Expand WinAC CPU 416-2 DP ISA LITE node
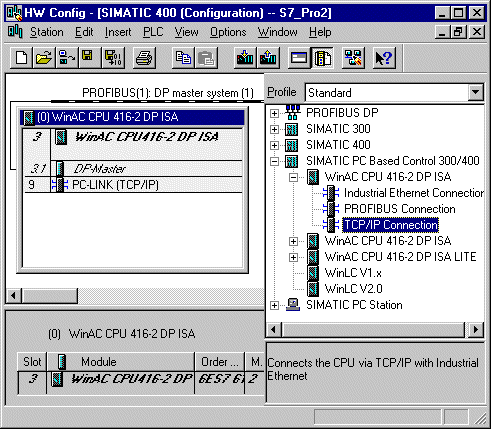 coord(293,257)
